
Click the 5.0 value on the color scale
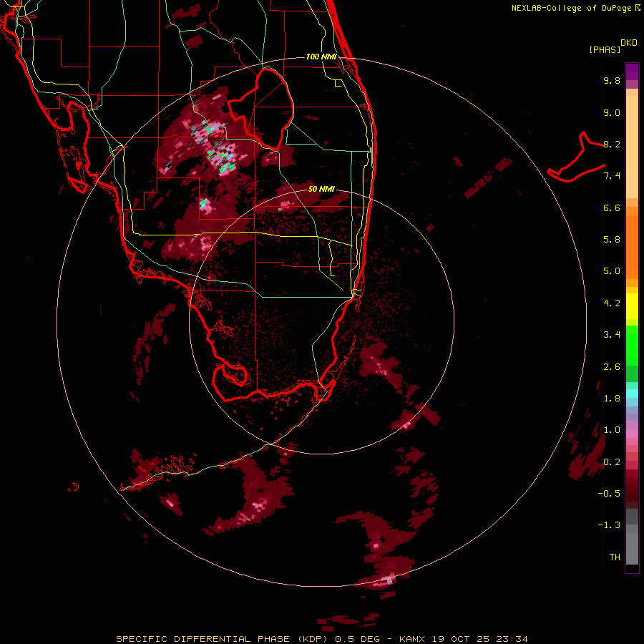[x=612, y=271]
